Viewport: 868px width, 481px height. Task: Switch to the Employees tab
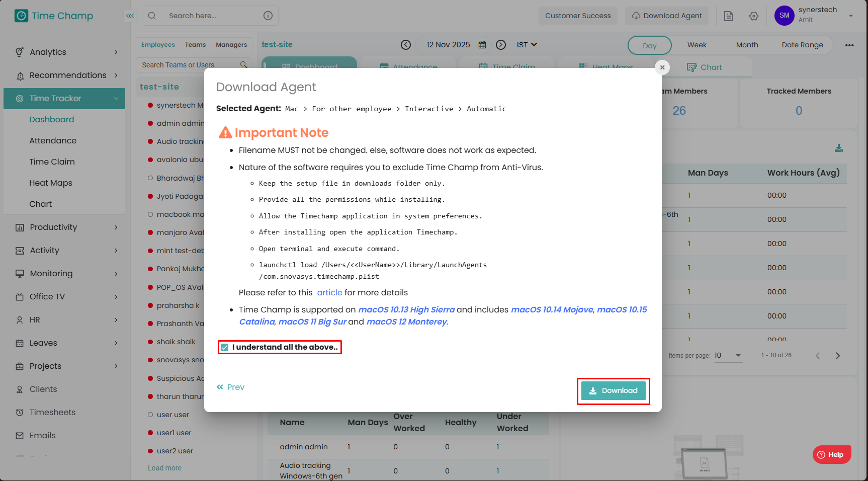coord(158,45)
